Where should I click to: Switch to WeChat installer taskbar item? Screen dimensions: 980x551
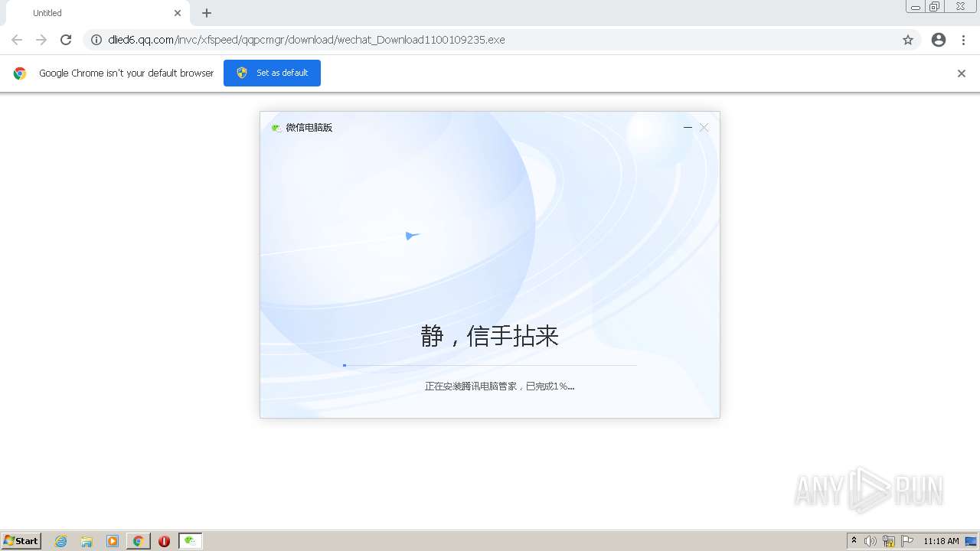pyautogui.click(x=190, y=541)
